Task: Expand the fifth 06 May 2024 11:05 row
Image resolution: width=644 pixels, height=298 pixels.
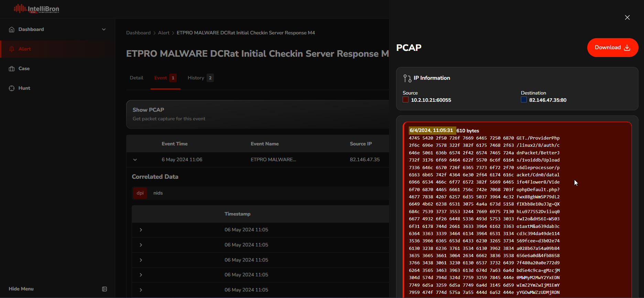Action: [x=141, y=290]
